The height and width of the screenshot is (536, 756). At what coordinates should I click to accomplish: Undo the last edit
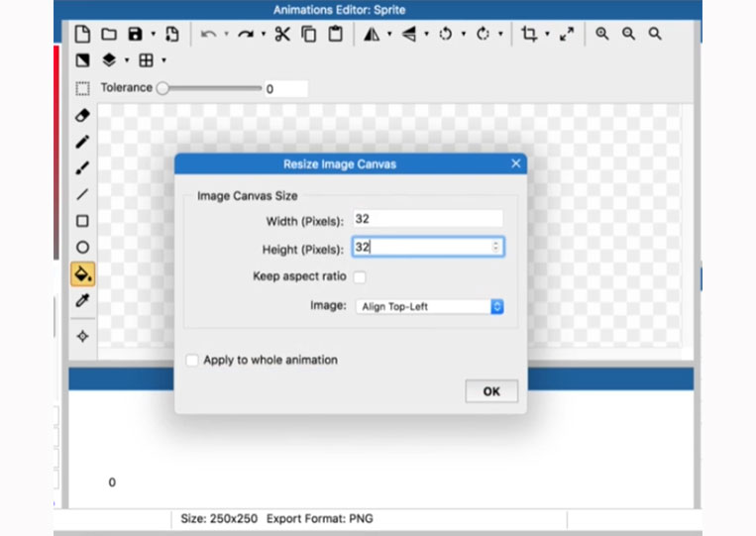point(208,35)
